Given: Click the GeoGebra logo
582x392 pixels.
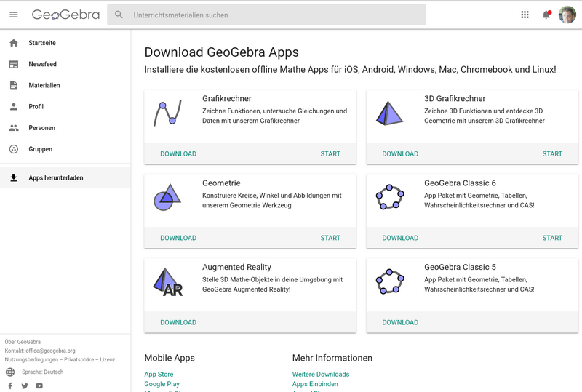Looking at the screenshot, I should coord(65,15).
